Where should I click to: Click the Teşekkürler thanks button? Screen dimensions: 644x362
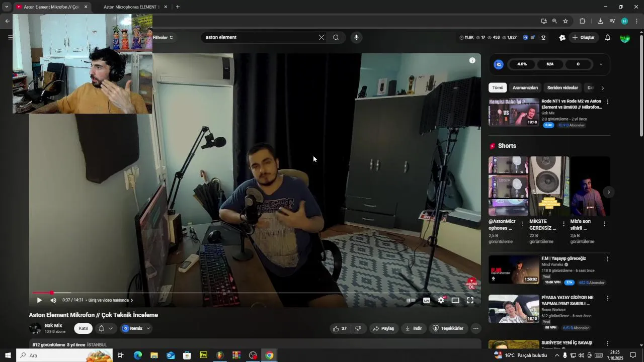tap(448, 328)
